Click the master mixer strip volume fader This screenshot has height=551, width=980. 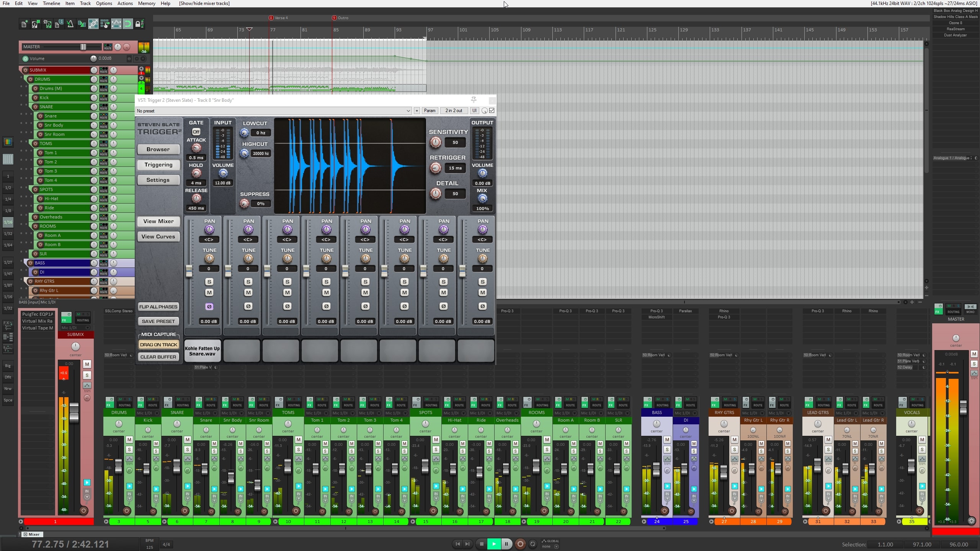coord(963,407)
